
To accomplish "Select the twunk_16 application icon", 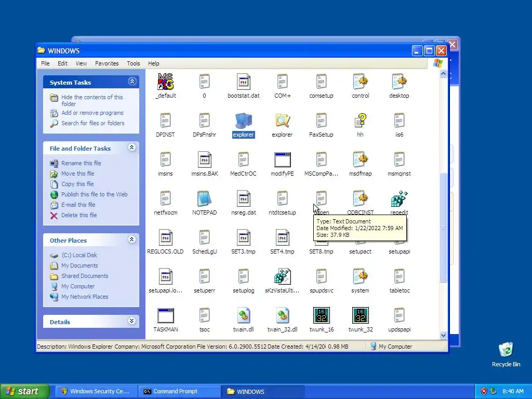I will click(x=321, y=315).
